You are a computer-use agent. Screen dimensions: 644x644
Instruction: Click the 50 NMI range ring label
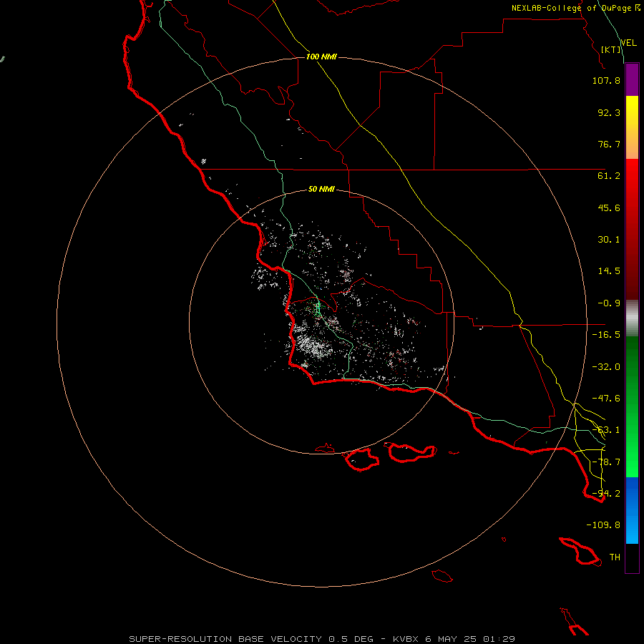pos(321,190)
